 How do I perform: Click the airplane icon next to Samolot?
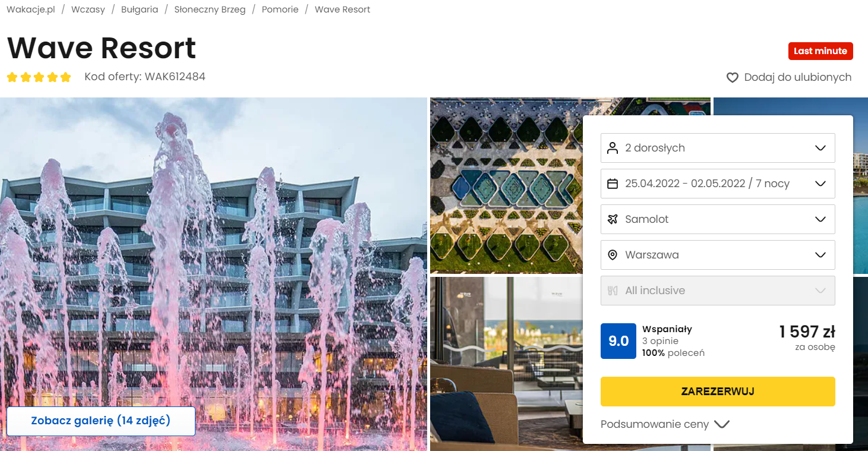click(x=613, y=219)
